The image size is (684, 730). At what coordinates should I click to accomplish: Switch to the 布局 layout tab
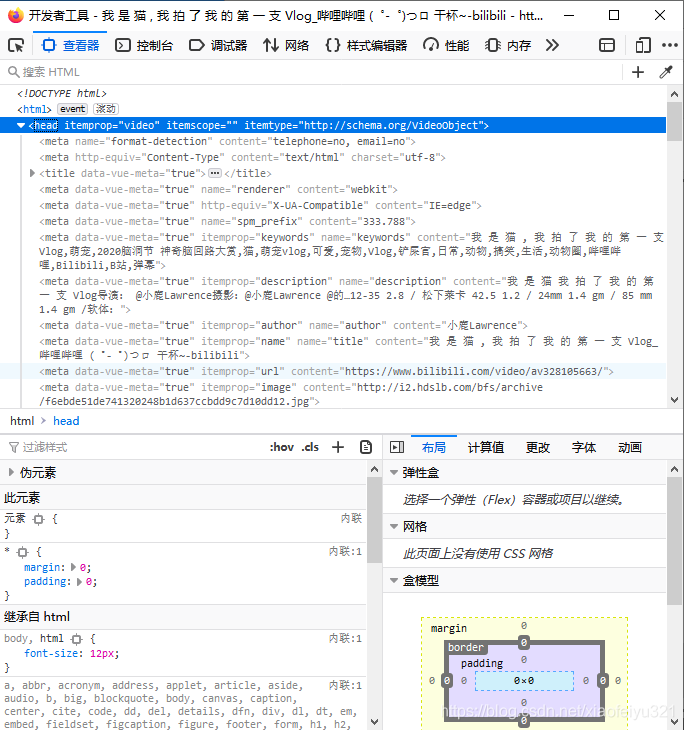433,447
